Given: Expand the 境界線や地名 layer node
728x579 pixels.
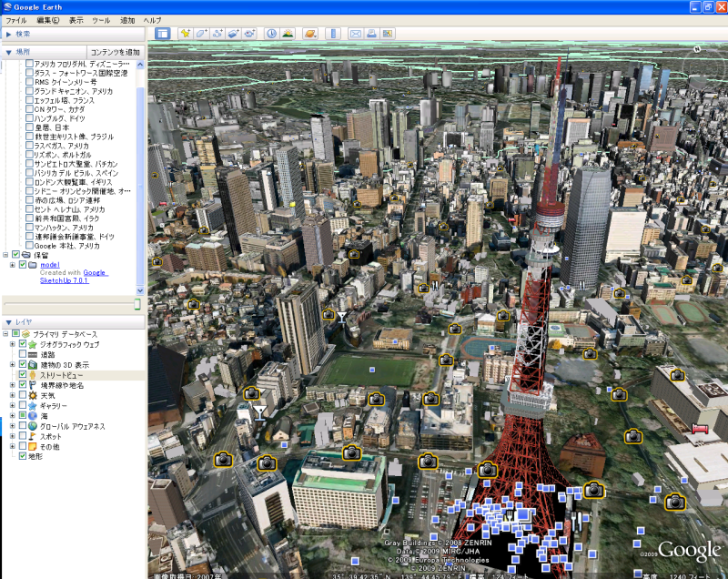Looking at the screenshot, I should point(13,385).
